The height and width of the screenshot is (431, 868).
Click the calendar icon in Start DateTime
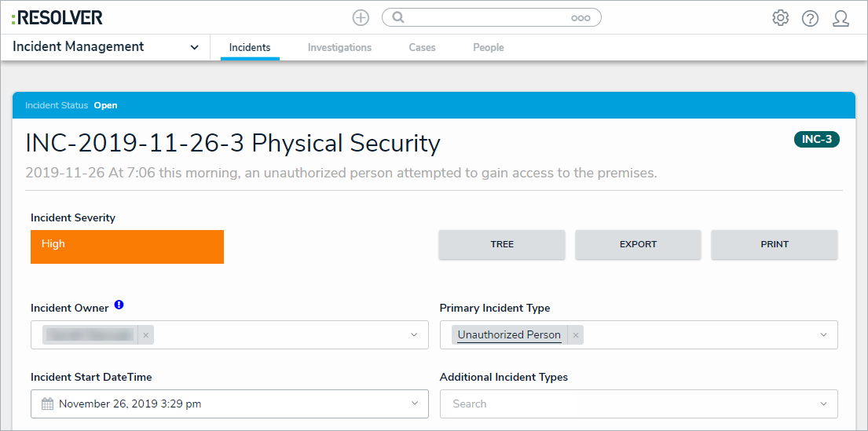click(x=47, y=404)
